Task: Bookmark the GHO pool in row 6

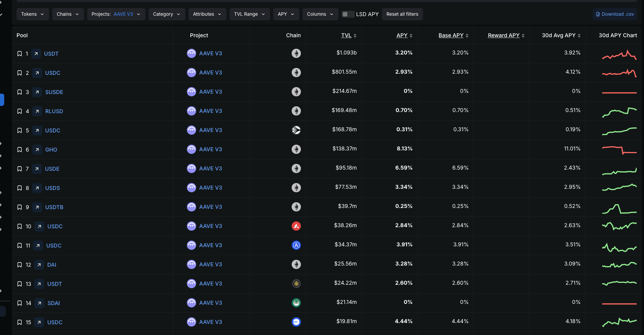Action: coord(20,150)
